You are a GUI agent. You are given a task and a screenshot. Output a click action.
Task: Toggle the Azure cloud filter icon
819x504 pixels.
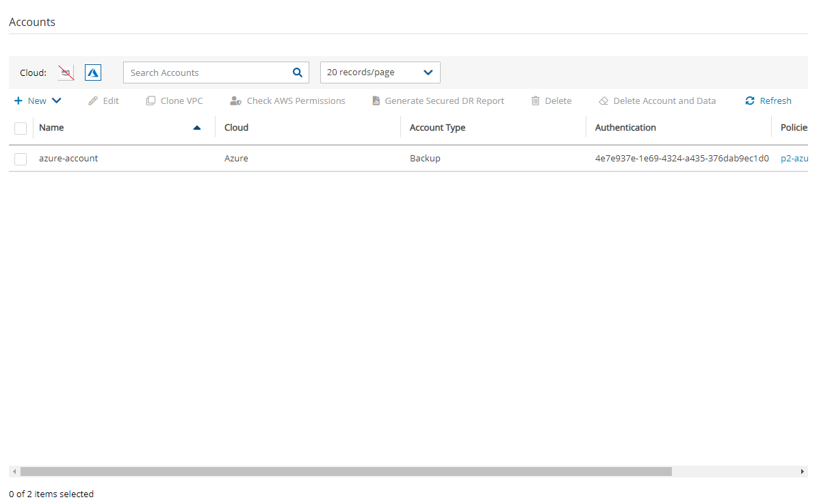click(x=93, y=72)
